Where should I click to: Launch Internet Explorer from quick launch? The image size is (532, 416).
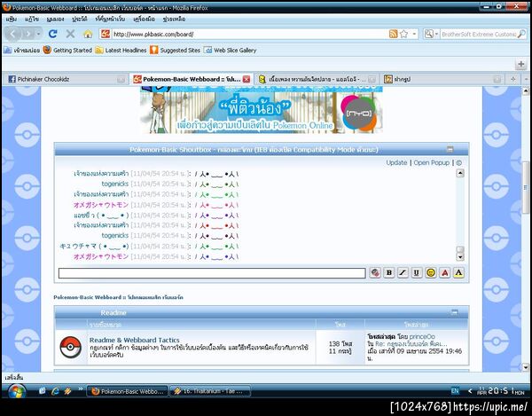tap(55, 391)
